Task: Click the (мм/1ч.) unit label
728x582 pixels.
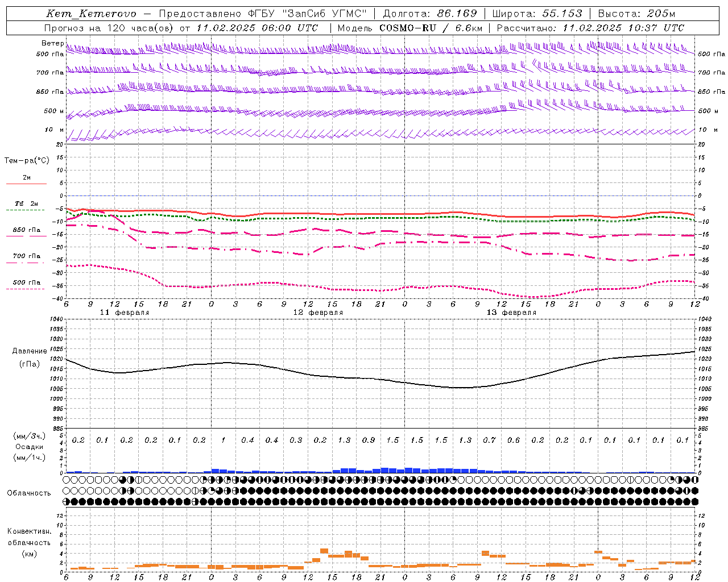Action: (28, 458)
